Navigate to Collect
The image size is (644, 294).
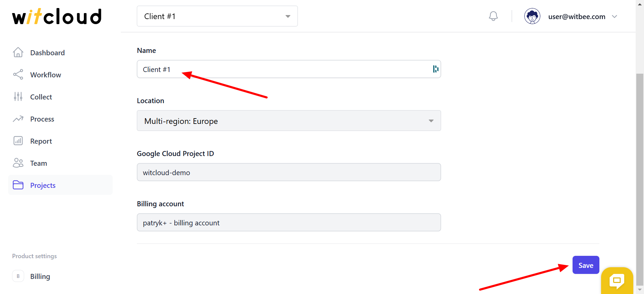41,97
